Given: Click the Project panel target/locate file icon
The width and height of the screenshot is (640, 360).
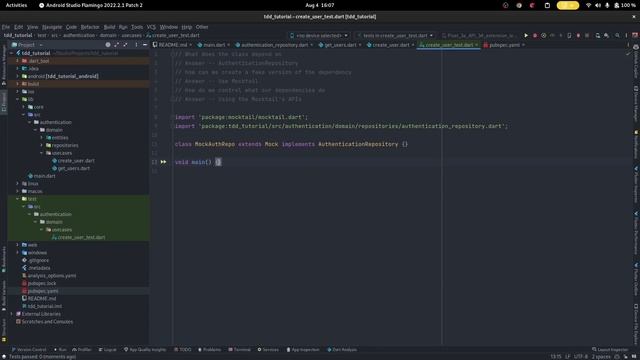Looking at the screenshot, I should (x=108, y=45).
